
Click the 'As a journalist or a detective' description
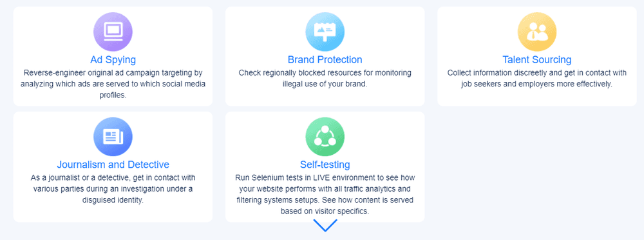click(x=113, y=189)
